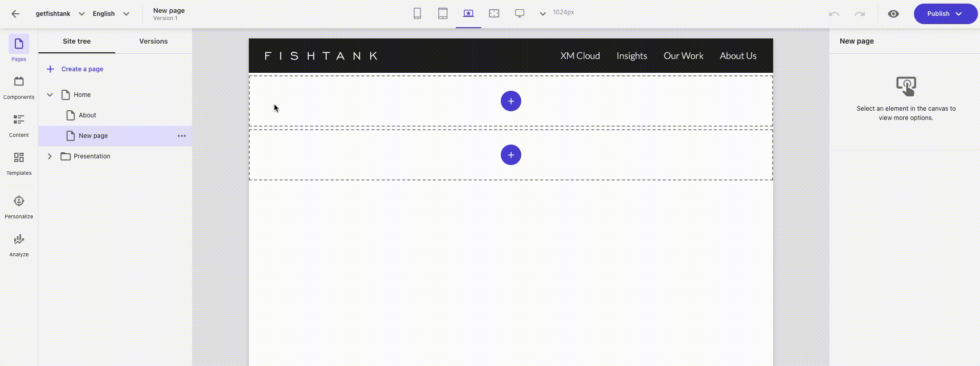Viewport: 980px width, 366px height.
Task: Click the About page icon in tree
Action: point(71,115)
